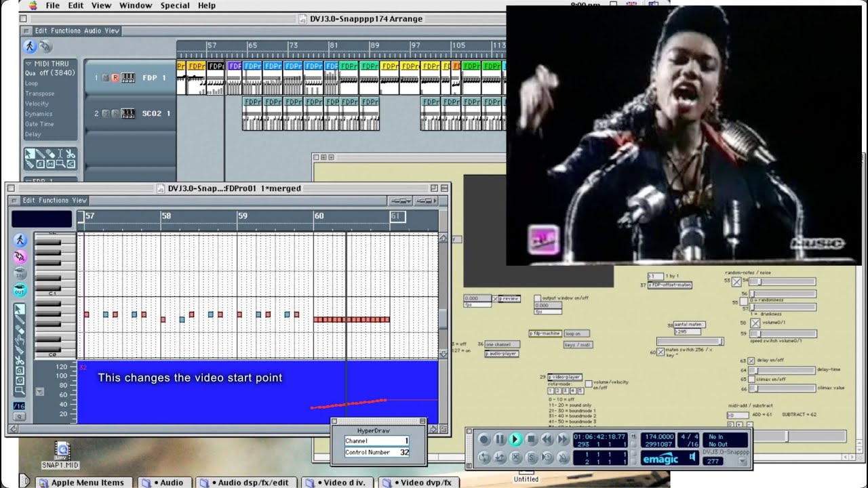The width and height of the screenshot is (868, 488).
Task: Open the 'Qua off (3840)' quantize parameter
Action: point(50,73)
